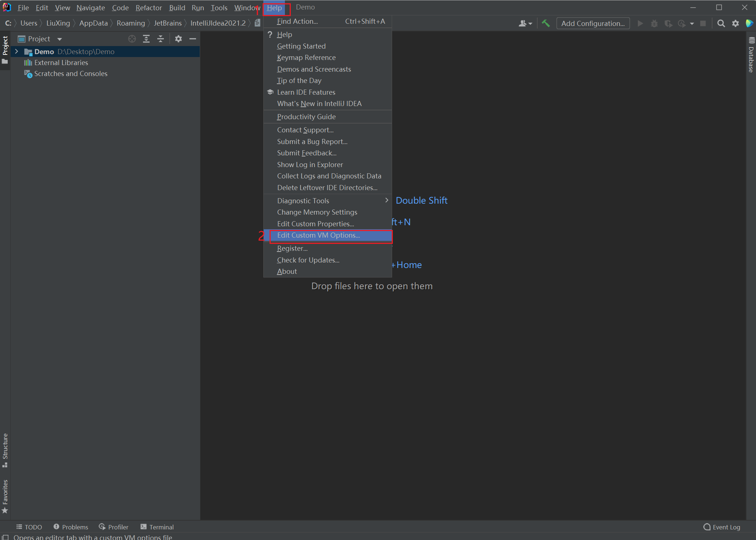Open the Project view dropdown
This screenshot has height=540, width=756.
(x=59, y=39)
